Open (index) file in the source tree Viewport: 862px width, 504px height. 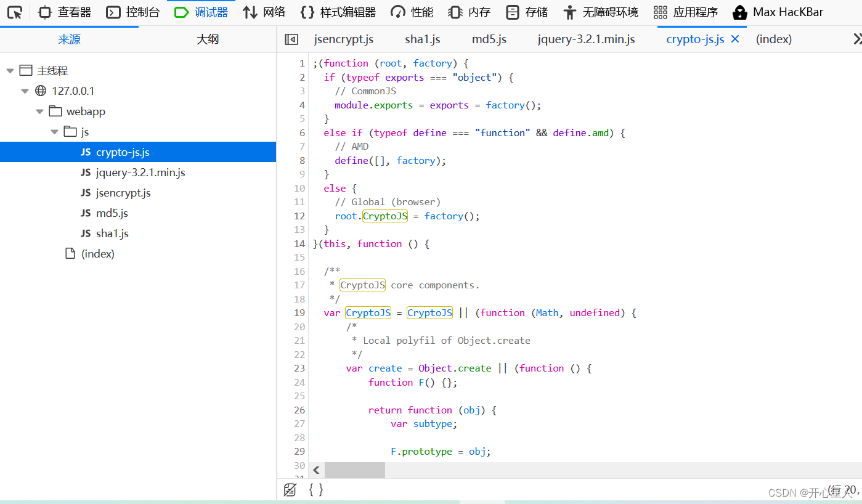coord(138,254)
